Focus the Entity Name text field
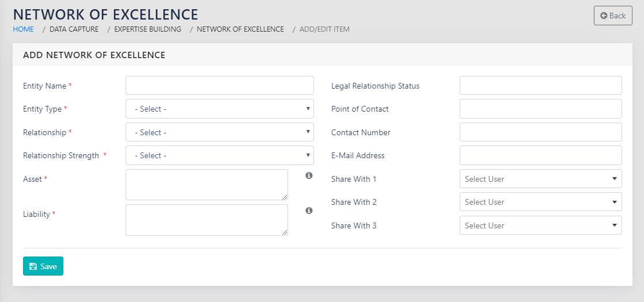Screen dimensions: 644x302 219,86
